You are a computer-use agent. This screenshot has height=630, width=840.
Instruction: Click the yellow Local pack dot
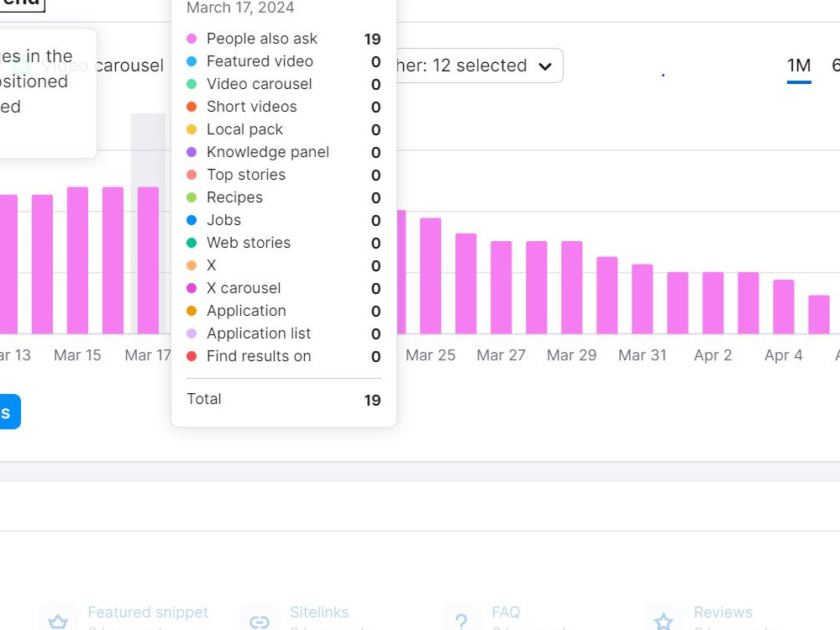pos(192,129)
